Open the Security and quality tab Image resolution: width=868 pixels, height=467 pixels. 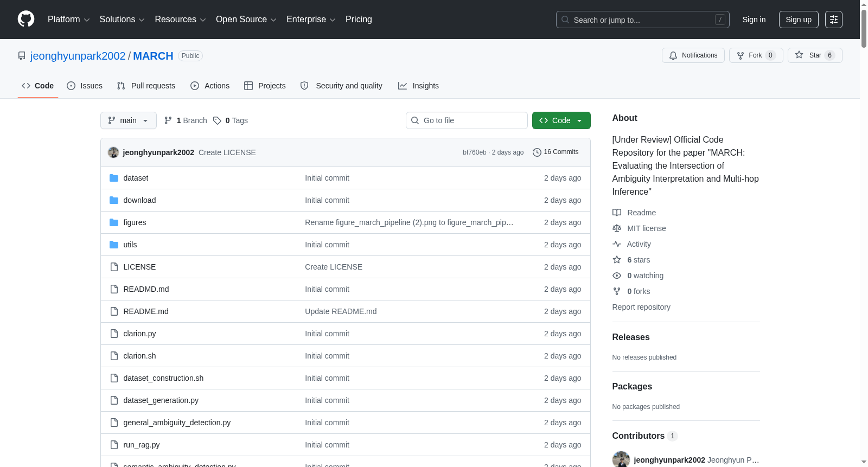341,86
